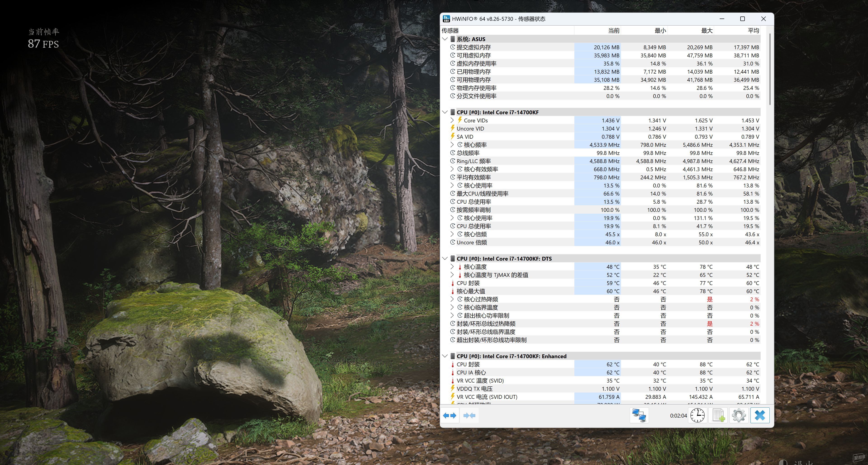This screenshot has height=465, width=868.
Task: Expand 核心温度与 TjMAX 的差值 row
Action: (x=452, y=275)
